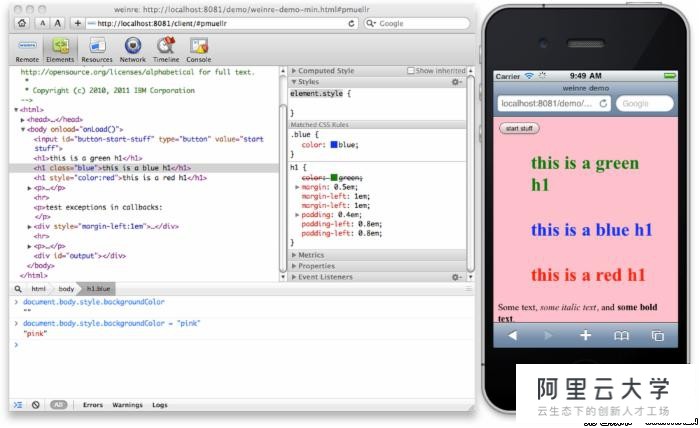Open the Resources panel icon
The image size is (700, 428).
[97, 50]
